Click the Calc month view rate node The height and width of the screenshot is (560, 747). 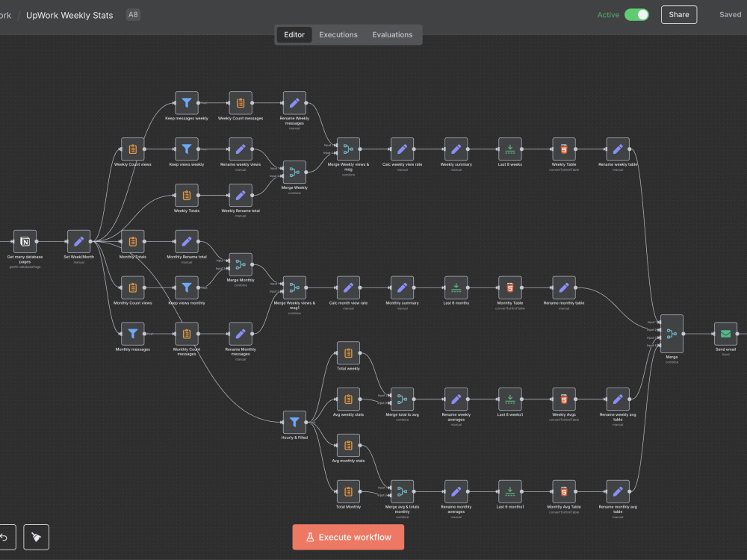[348, 287]
